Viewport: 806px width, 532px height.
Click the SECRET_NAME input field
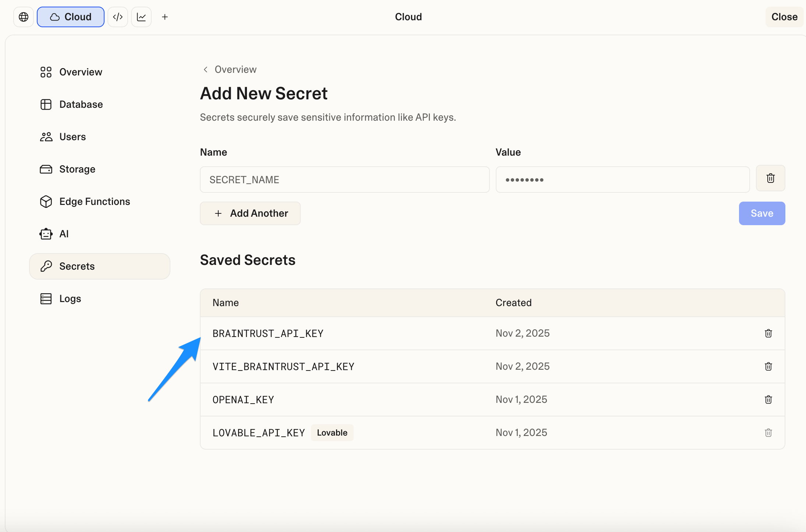tap(344, 180)
